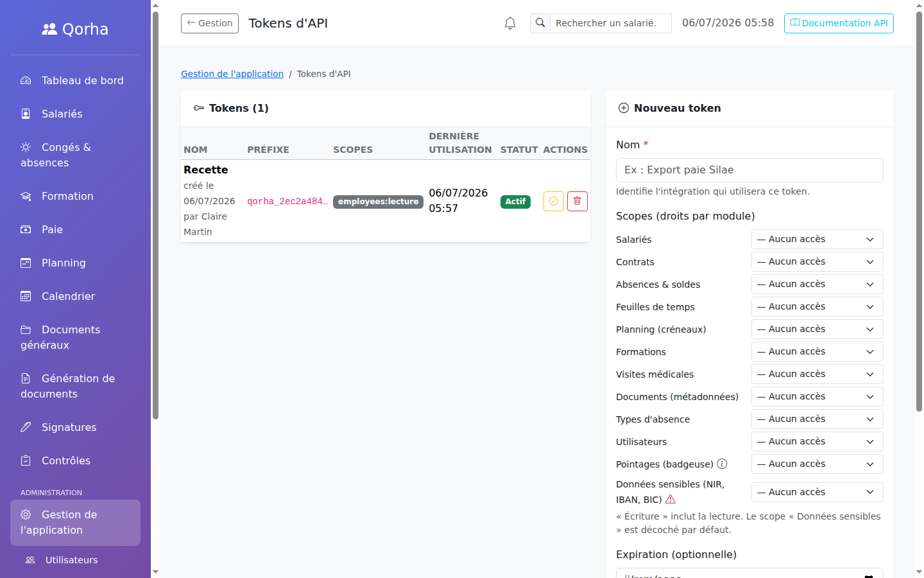Open the Documents (métadonnées) scope dropdown

pyautogui.click(x=817, y=396)
